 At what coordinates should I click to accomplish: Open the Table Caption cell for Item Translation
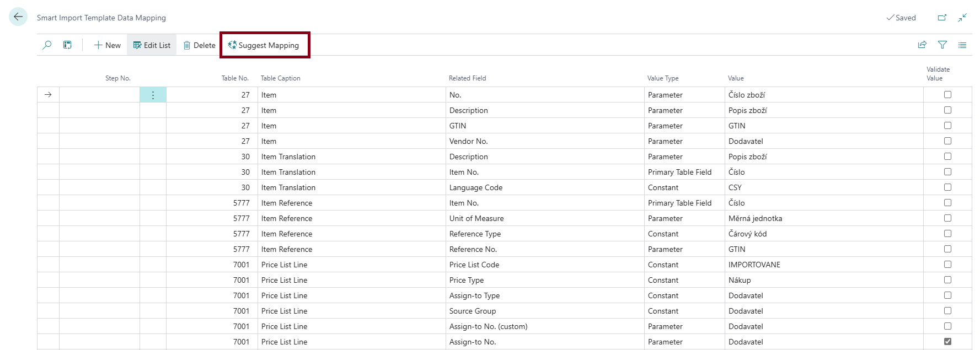(288, 156)
